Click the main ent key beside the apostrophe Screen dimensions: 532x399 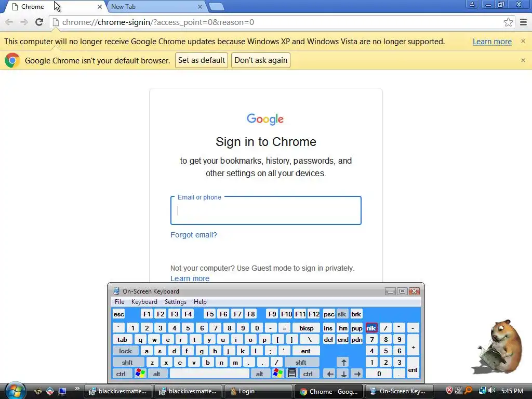(x=305, y=351)
